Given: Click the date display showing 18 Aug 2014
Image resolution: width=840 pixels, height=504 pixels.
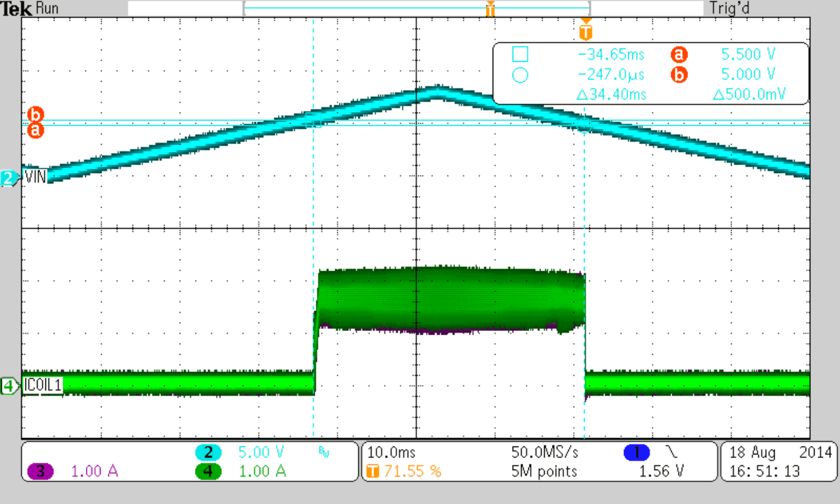Looking at the screenshot, I should [x=779, y=453].
